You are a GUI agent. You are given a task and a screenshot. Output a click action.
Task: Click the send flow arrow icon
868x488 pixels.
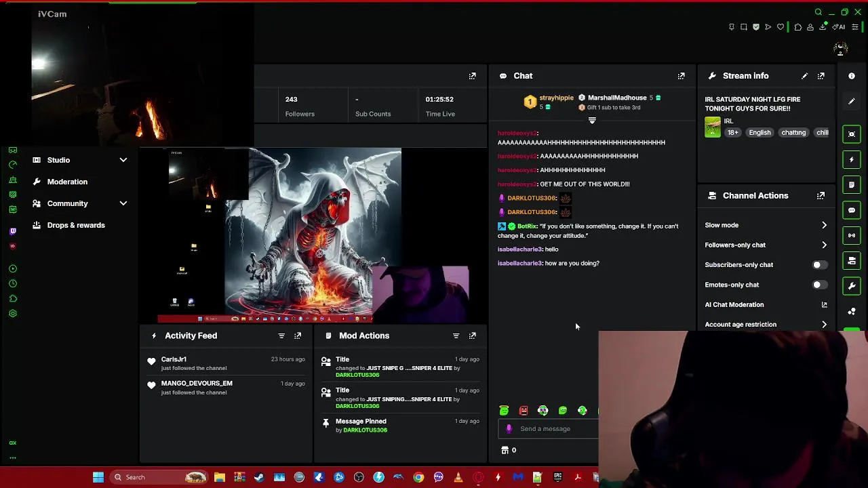pyautogui.click(x=768, y=27)
